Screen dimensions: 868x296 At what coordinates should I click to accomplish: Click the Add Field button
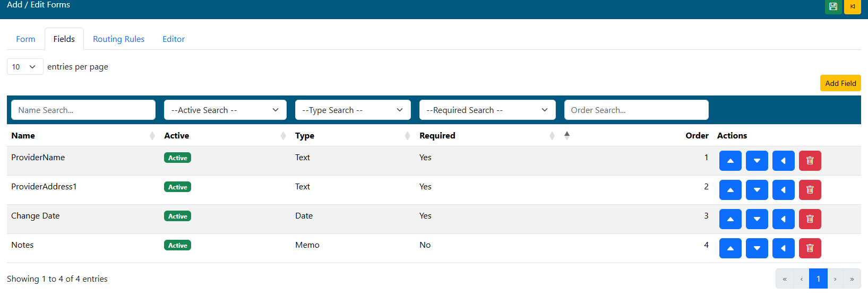(x=840, y=83)
